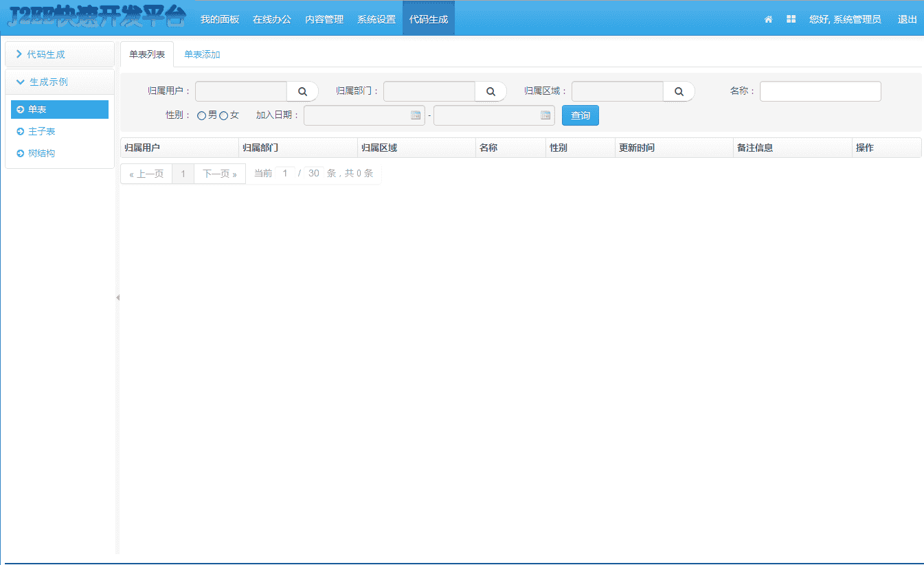Switch to the 单表添加 tab

[x=202, y=54]
